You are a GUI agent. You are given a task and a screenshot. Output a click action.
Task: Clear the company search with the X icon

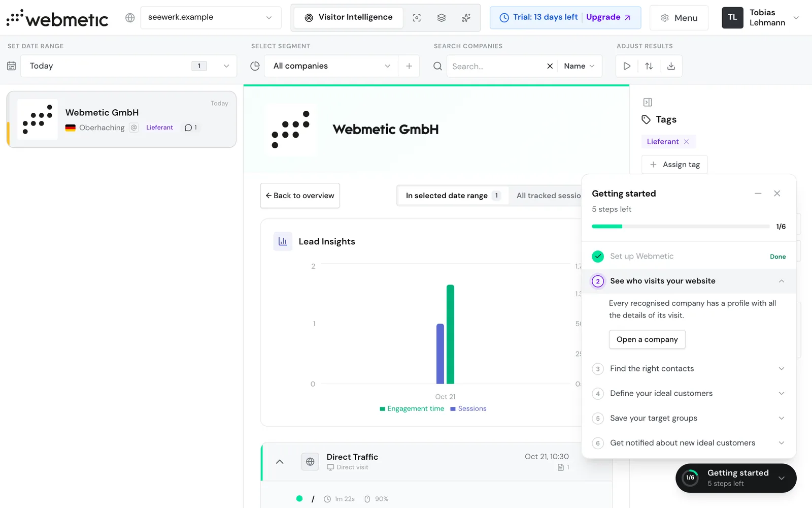click(x=550, y=66)
